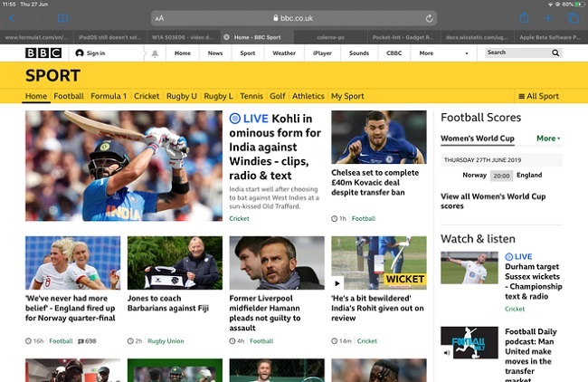The image size is (588, 382).
Task: Select the Home section tab
Action: (36, 96)
